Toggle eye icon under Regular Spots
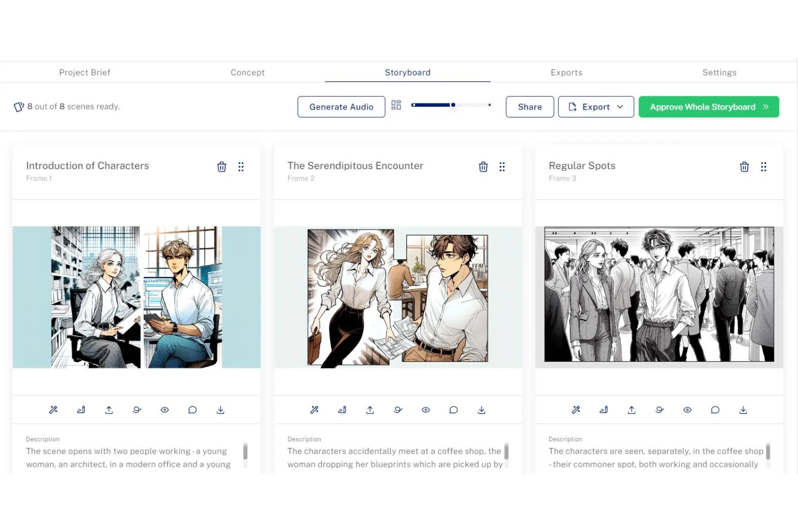Screen dimensions: 798x532 pos(687,410)
